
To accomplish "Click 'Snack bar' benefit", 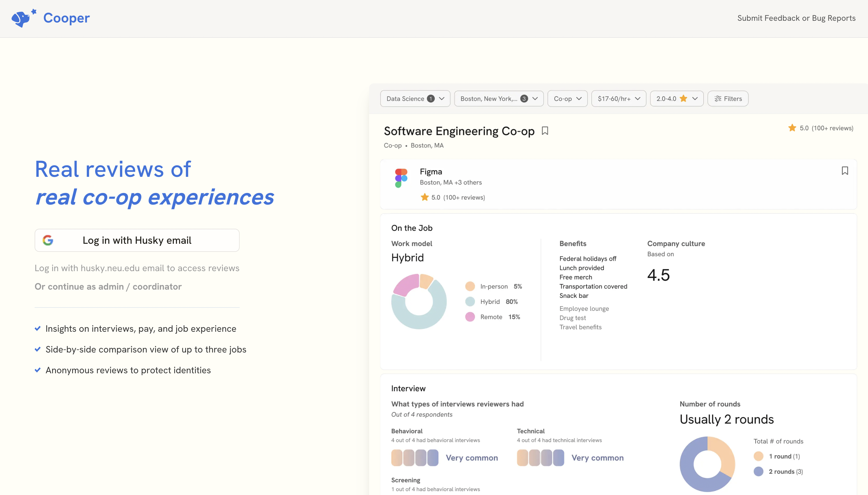I will pyautogui.click(x=574, y=296).
